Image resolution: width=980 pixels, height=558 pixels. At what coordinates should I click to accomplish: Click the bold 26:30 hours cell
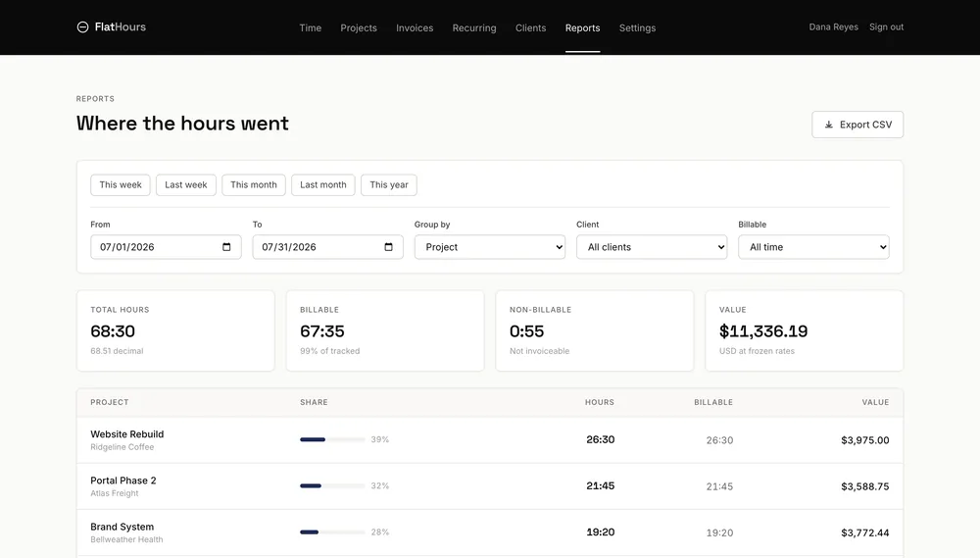(601, 439)
